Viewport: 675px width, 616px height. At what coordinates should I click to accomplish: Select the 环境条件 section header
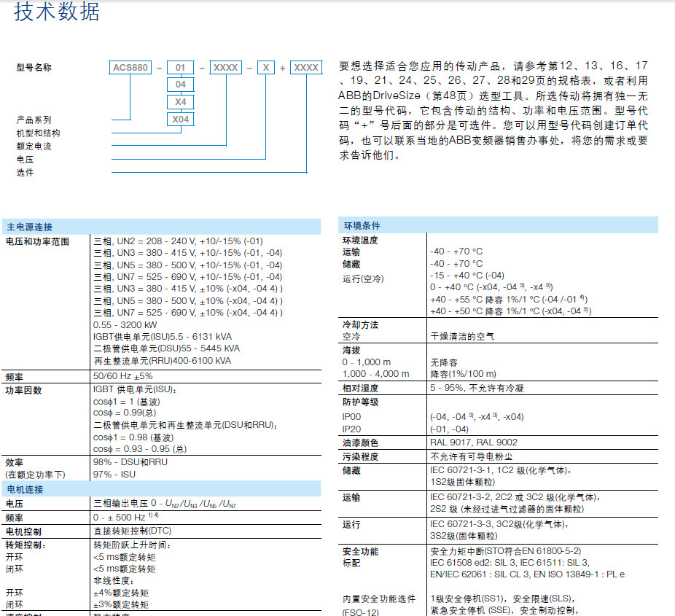pos(498,225)
